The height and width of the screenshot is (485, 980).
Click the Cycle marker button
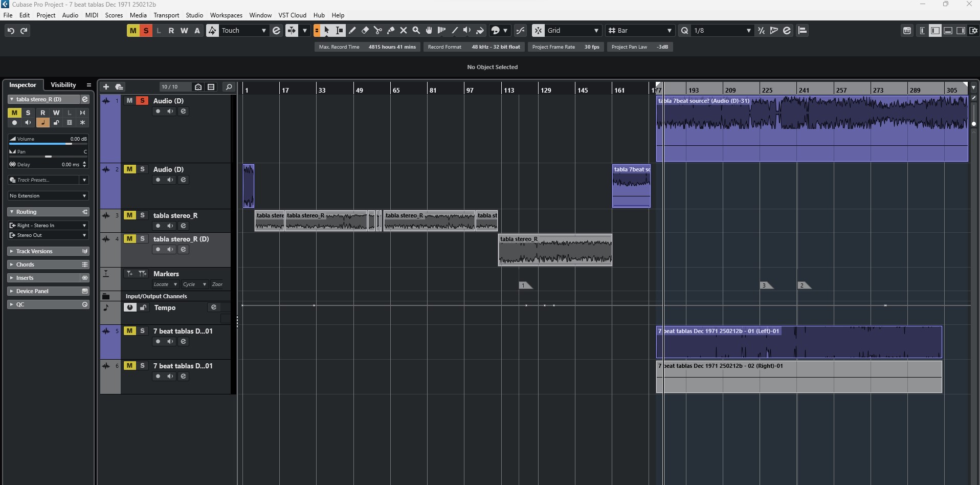[x=194, y=284]
